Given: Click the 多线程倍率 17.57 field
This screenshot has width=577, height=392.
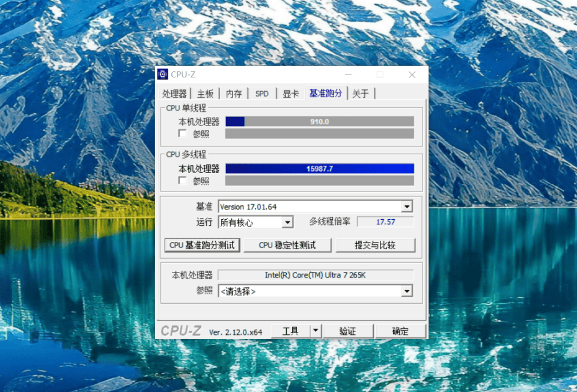Looking at the screenshot, I should tap(386, 222).
